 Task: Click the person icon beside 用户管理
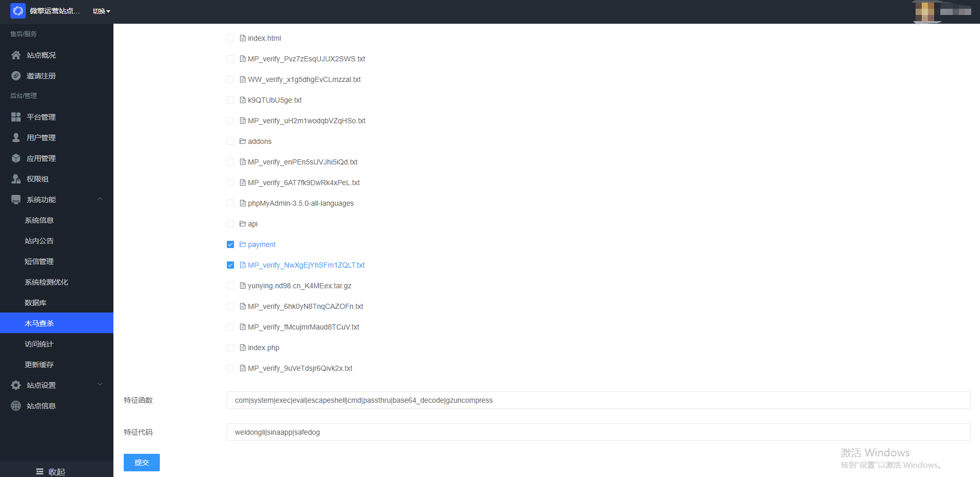[x=16, y=138]
